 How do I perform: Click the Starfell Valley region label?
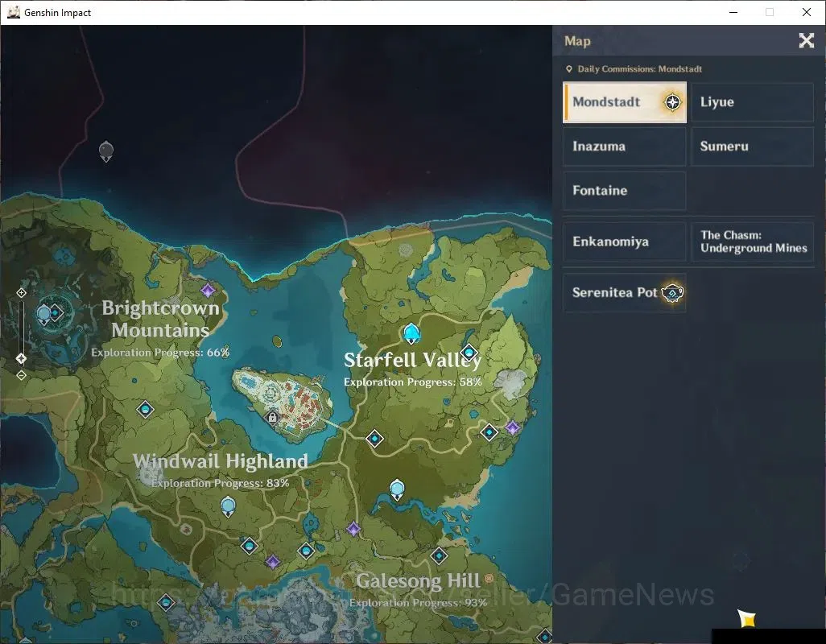(412, 360)
